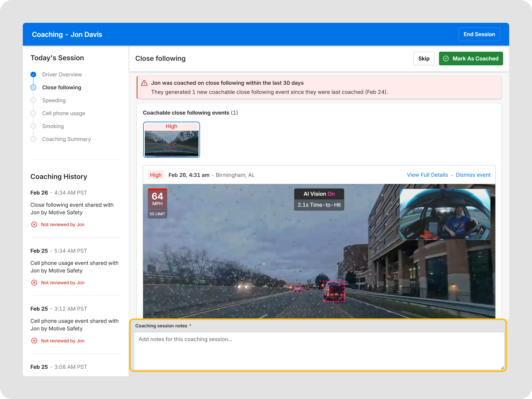Click the warning triangle in the coaching alert banner

click(144, 83)
